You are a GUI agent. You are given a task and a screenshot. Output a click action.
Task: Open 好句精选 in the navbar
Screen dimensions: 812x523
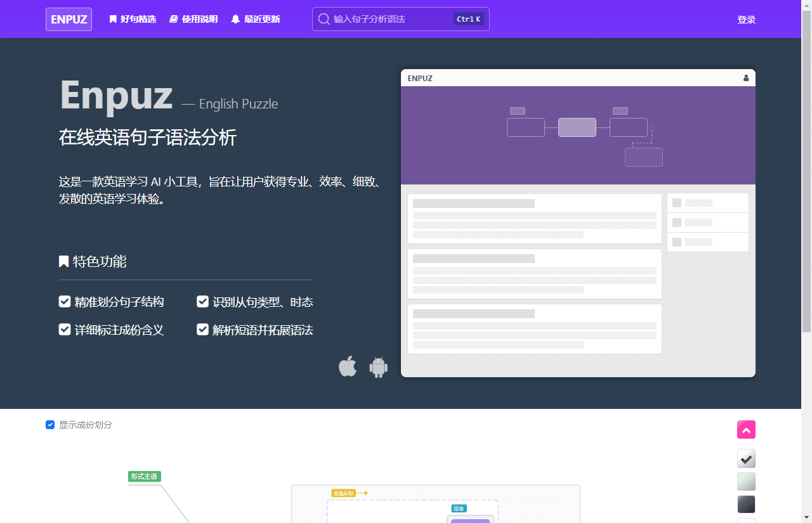pyautogui.click(x=133, y=19)
